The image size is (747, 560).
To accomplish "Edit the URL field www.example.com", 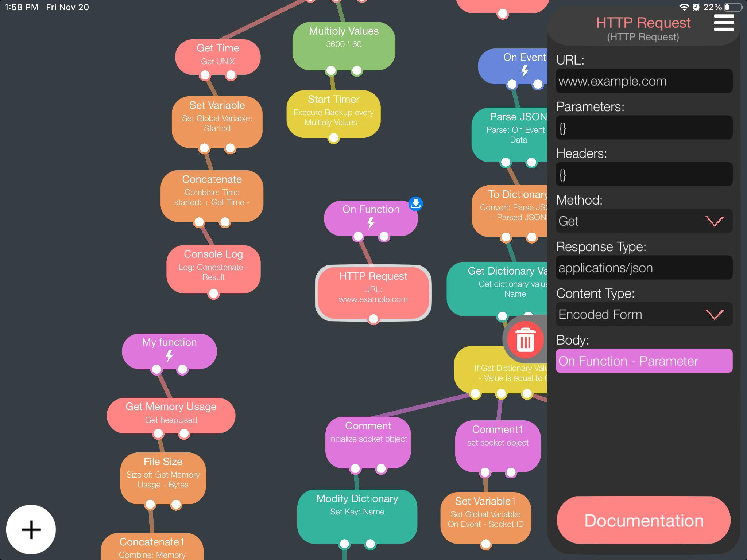I will pyautogui.click(x=643, y=81).
